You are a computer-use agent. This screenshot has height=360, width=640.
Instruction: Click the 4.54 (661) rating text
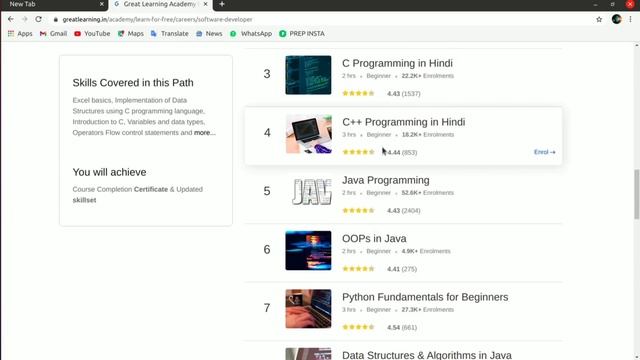coord(402,327)
